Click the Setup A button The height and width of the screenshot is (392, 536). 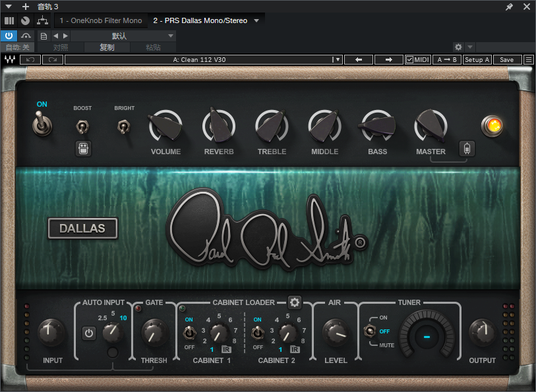pyautogui.click(x=477, y=59)
